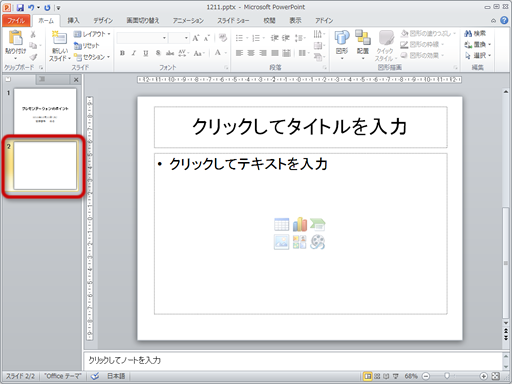Increase the list indent level
512x384 pixels.
point(286,38)
